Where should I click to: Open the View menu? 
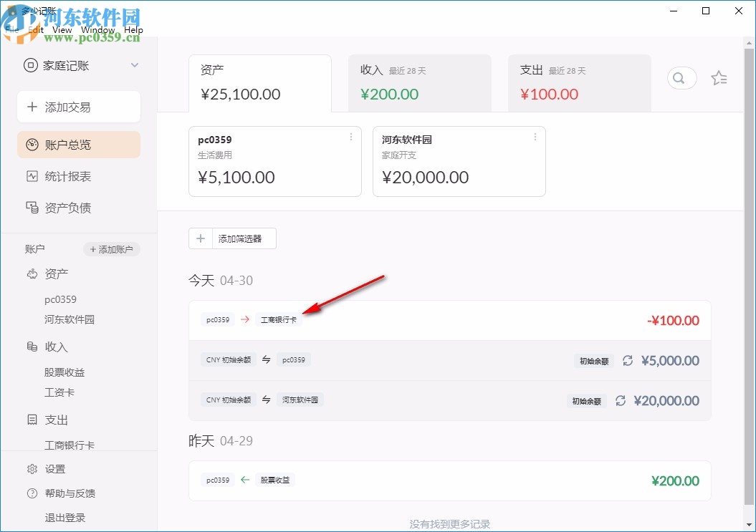[62, 30]
